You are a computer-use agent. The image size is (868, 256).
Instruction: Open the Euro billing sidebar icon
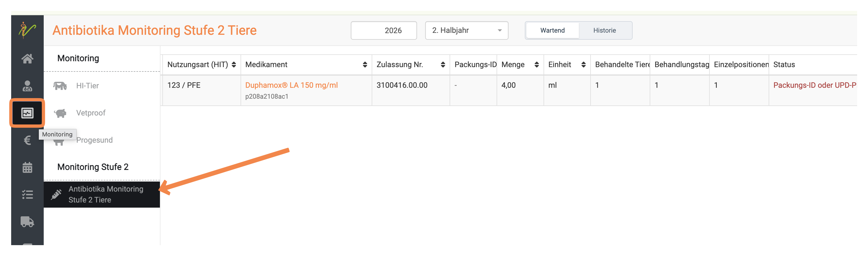pyautogui.click(x=27, y=140)
